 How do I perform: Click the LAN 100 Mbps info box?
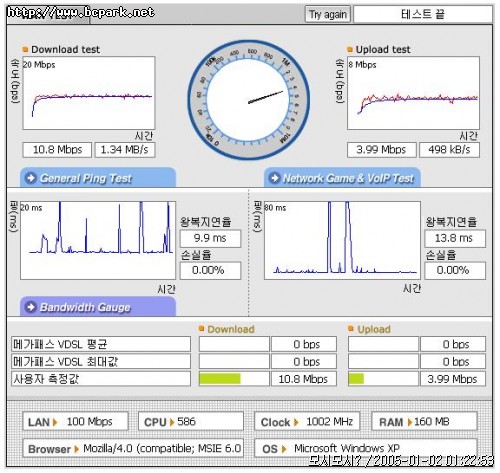pos(75,422)
